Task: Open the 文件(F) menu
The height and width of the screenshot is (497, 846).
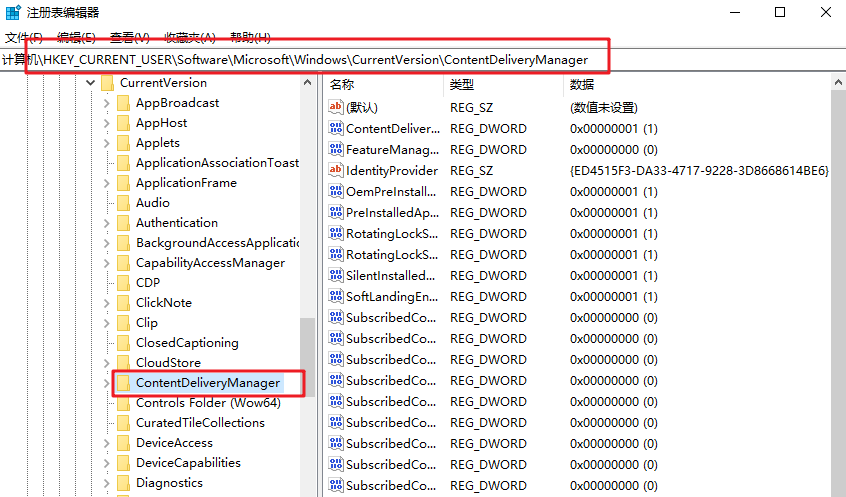Action: [x=24, y=37]
